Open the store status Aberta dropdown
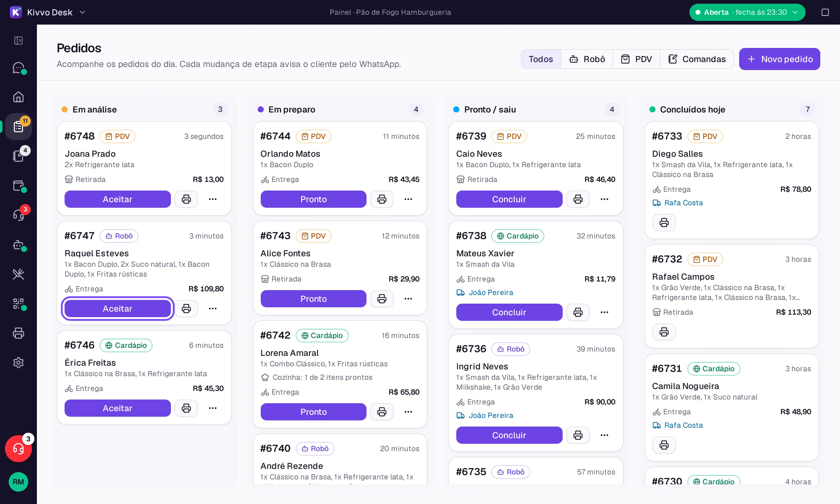The height and width of the screenshot is (504, 840). [747, 12]
